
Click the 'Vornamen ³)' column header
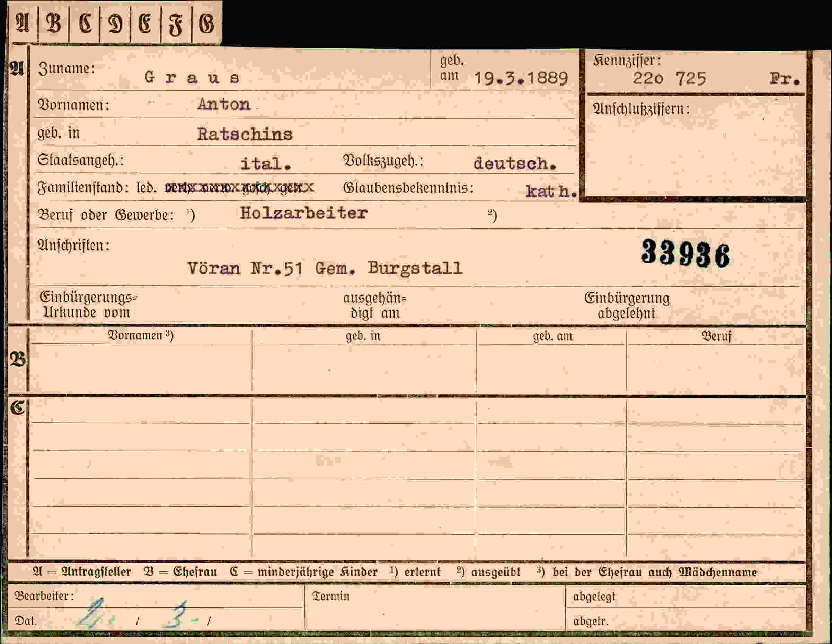click(x=141, y=335)
